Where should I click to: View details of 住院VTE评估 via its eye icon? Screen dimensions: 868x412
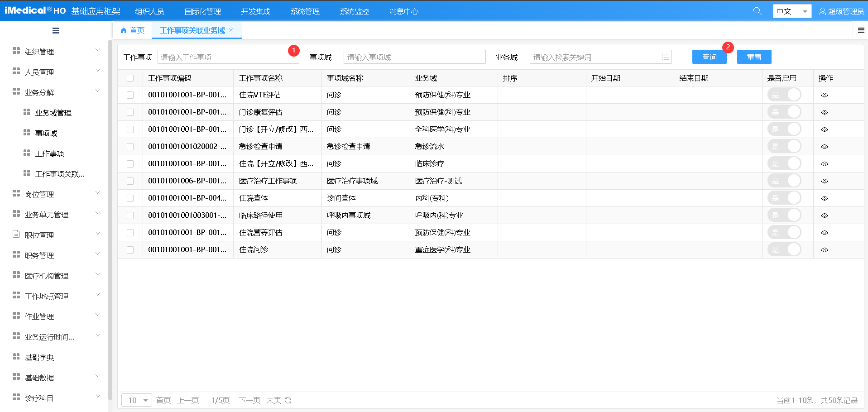824,95
